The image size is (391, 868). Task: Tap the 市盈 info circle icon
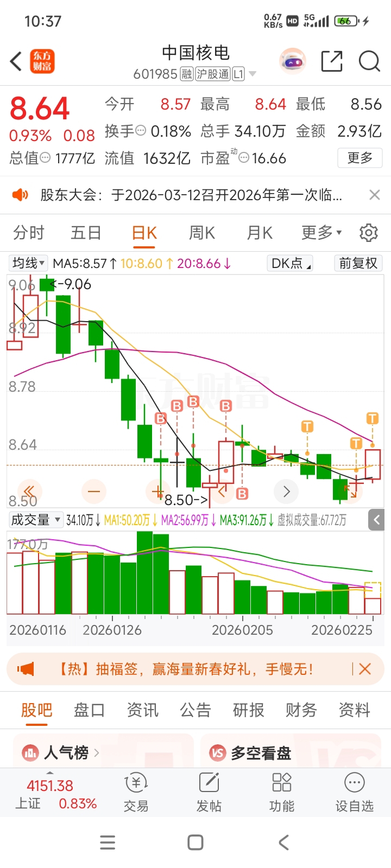244,158
